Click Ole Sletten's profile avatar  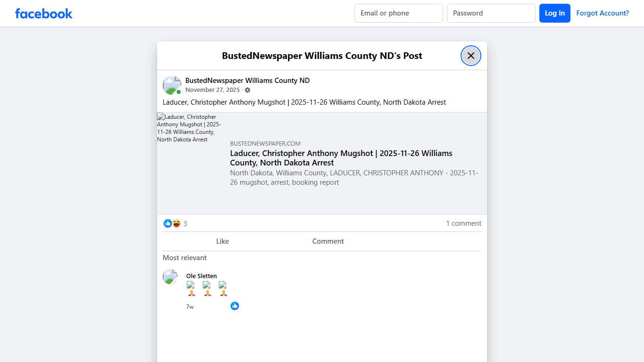pyautogui.click(x=170, y=277)
